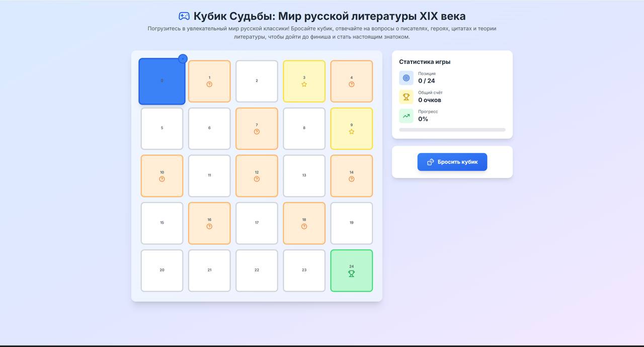Click question cell number 7
Screen dimensions: 644x347
coord(257,129)
